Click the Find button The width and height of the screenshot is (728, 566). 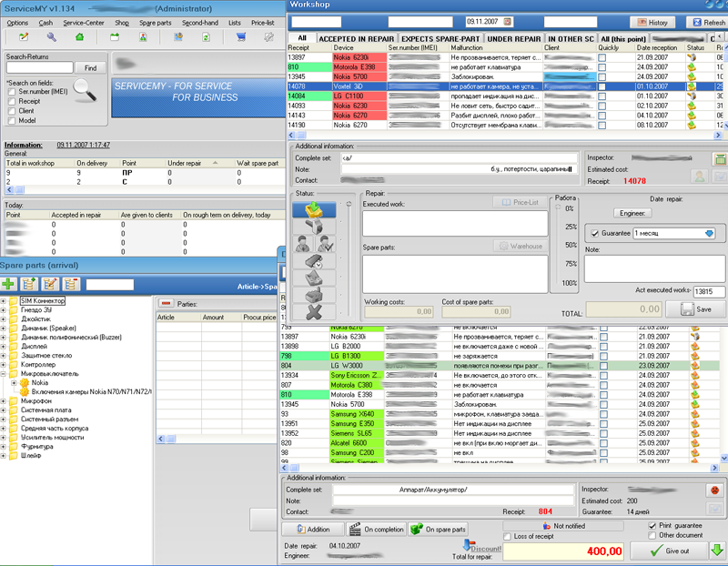point(90,68)
